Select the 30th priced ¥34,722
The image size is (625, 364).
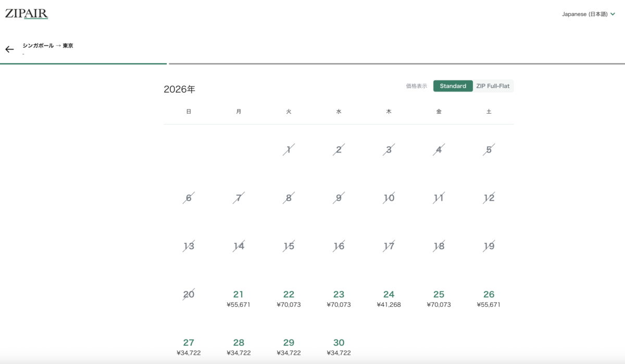point(339,347)
